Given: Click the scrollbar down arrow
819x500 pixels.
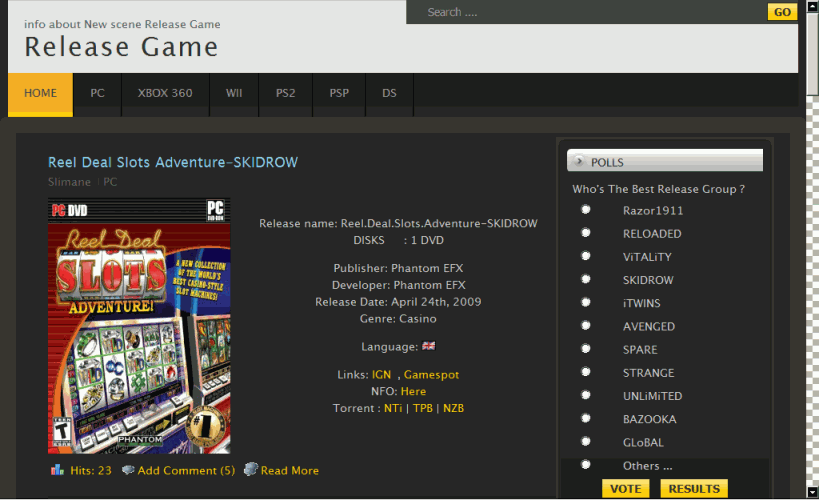Looking at the screenshot, I should pyautogui.click(x=812, y=492).
